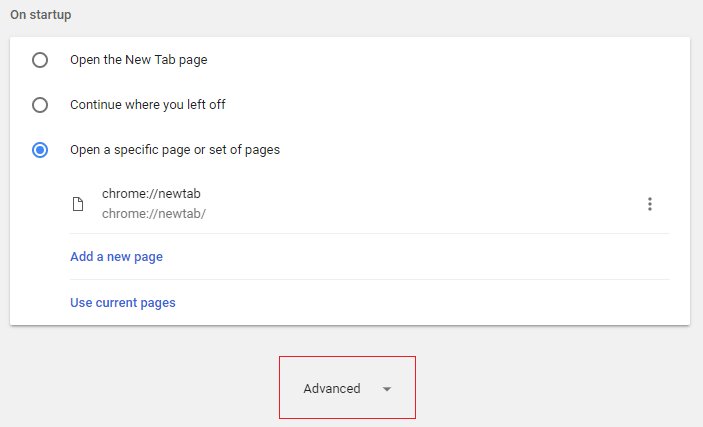
Task: Click "Open a specific page or set of pages" text
Action: pyautogui.click(x=175, y=150)
